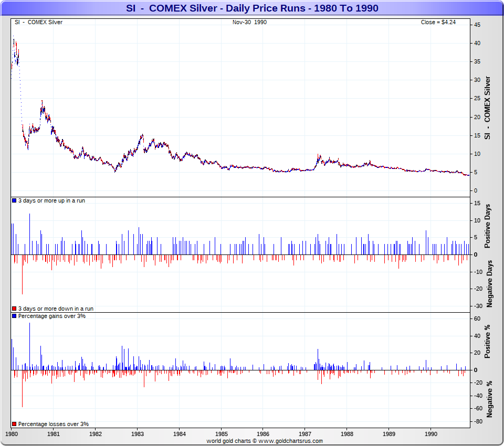This screenshot has height=446, width=504.
Task: Click the chart title 'SI - COMEX Silver - Daily Price Runs'
Action: coord(252,8)
